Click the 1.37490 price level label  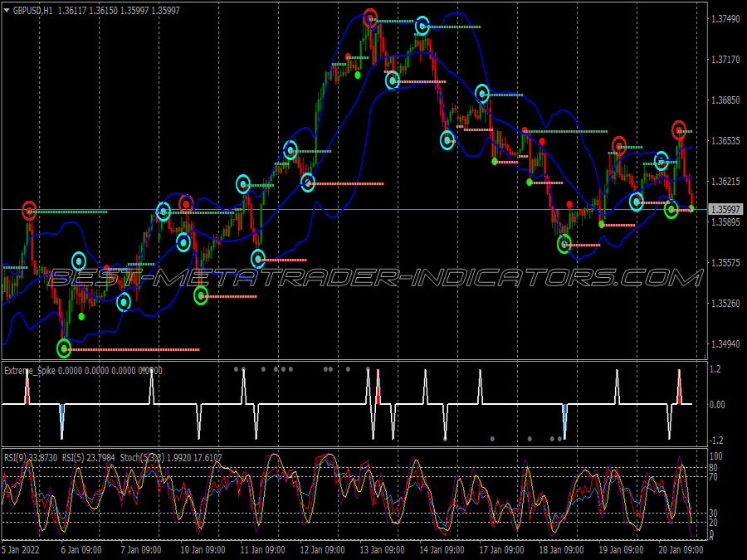pos(725,19)
